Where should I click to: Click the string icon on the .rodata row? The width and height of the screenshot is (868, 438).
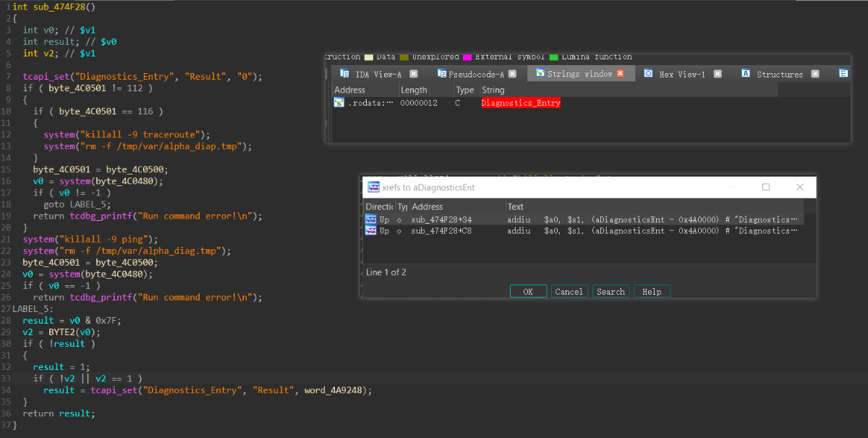point(339,104)
